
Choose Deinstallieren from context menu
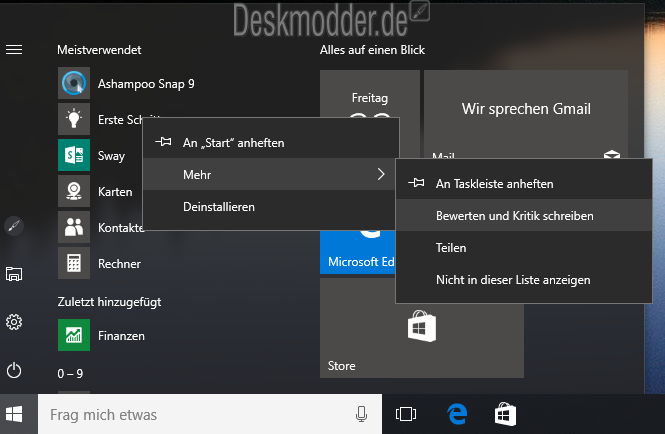tap(271, 207)
